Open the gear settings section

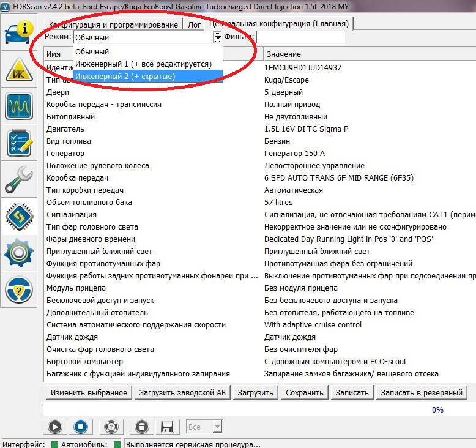[19, 253]
